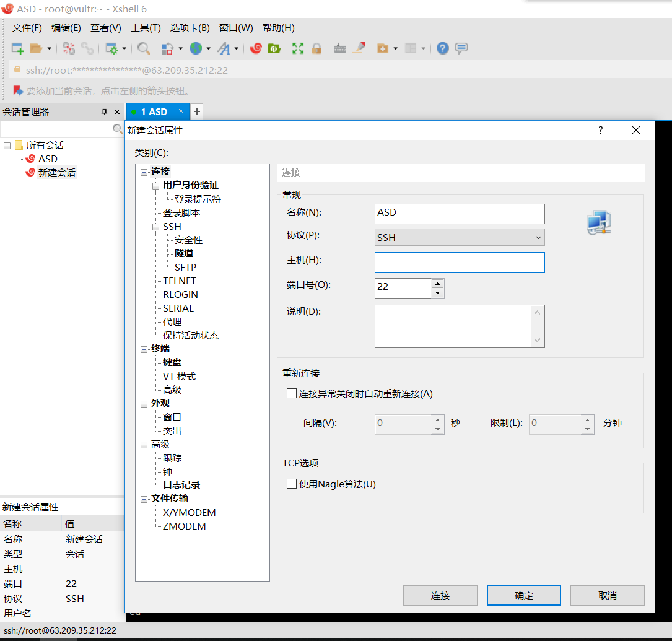Click the Find magnifier toolbar icon

(144, 48)
